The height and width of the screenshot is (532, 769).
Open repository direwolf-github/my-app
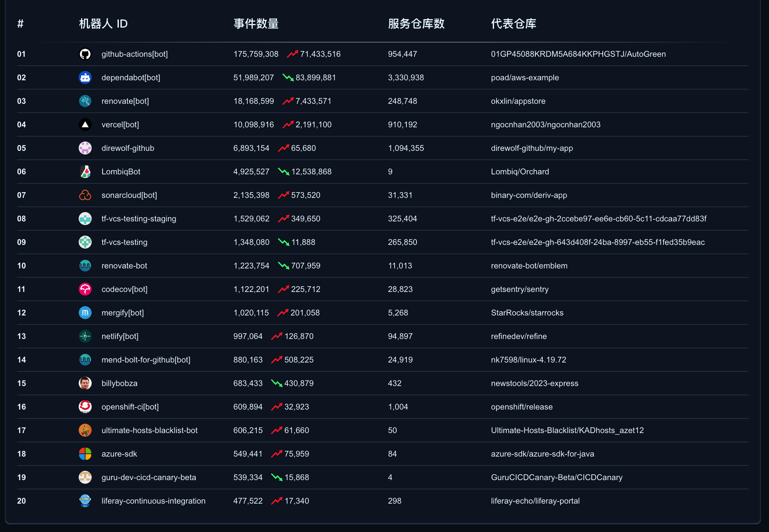532,148
